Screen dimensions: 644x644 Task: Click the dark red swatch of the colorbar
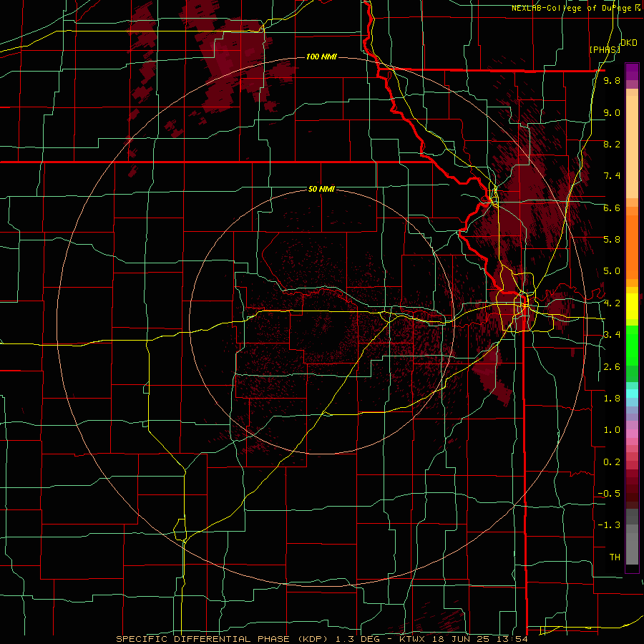coord(632,489)
